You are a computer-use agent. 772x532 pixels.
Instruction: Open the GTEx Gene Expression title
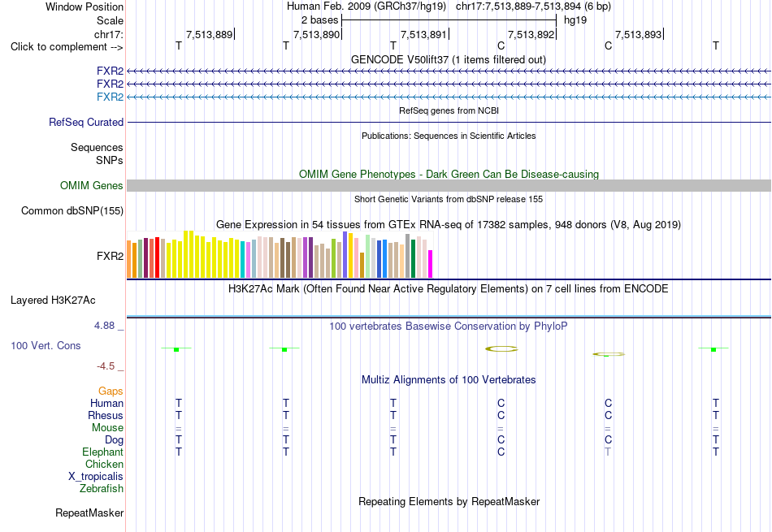(x=449, y=224)
